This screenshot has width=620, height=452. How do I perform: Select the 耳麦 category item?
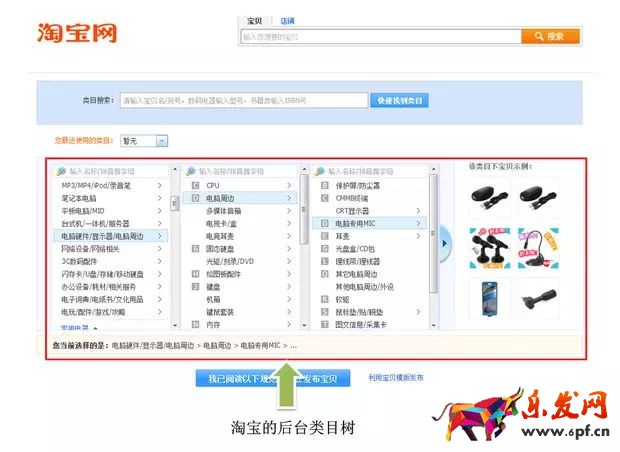(344, 236)
